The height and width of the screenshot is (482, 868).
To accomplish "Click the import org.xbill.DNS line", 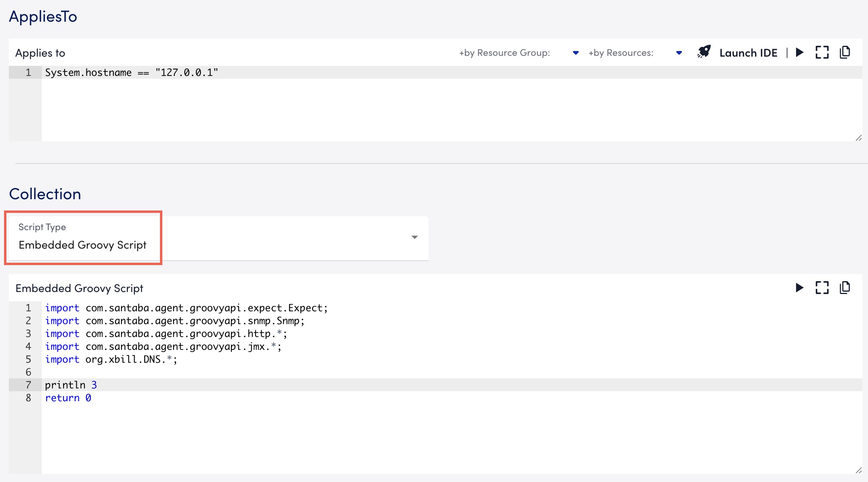I will [x=111, y=359].
